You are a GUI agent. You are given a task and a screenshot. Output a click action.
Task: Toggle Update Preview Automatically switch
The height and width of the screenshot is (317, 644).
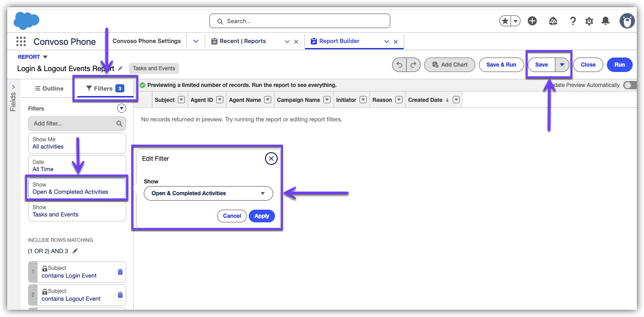click(x=630, y=85)
